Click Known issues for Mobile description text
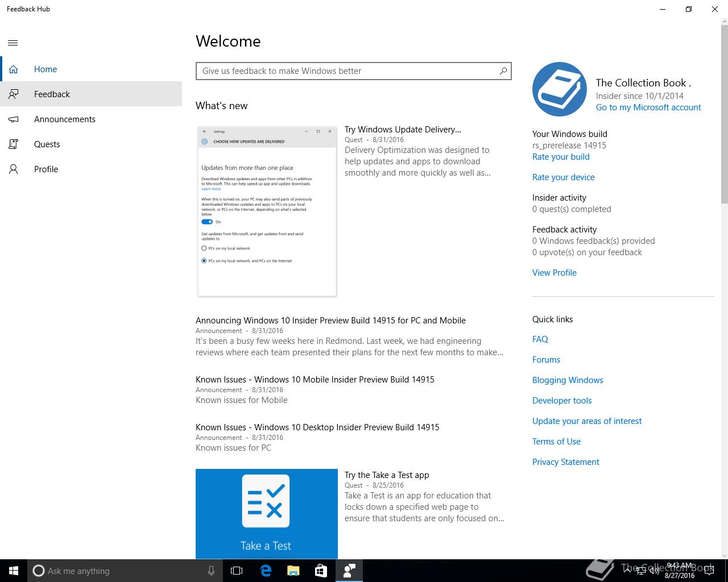728x582 pixels. click(x=242, y=400)
